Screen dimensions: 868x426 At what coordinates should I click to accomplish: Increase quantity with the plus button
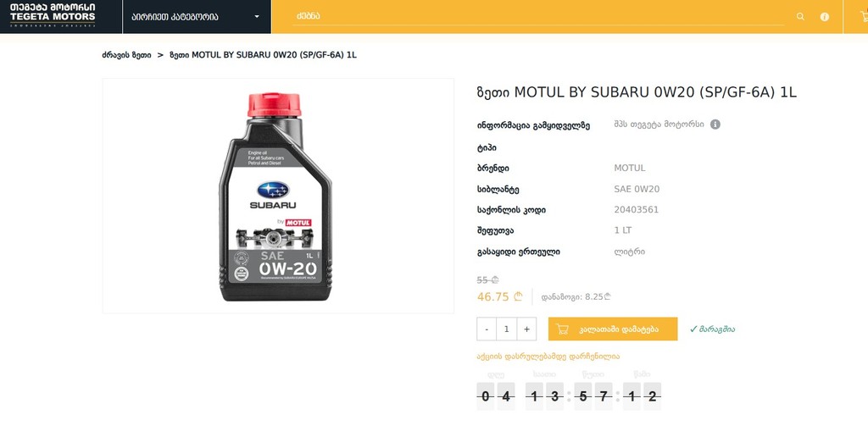(x=527, y=329)
